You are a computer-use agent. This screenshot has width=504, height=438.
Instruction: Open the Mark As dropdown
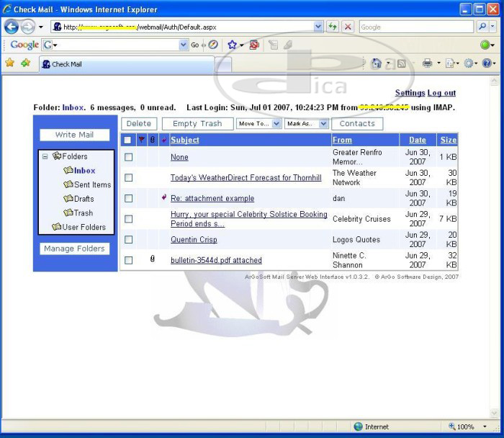click(x=307, y=124)
